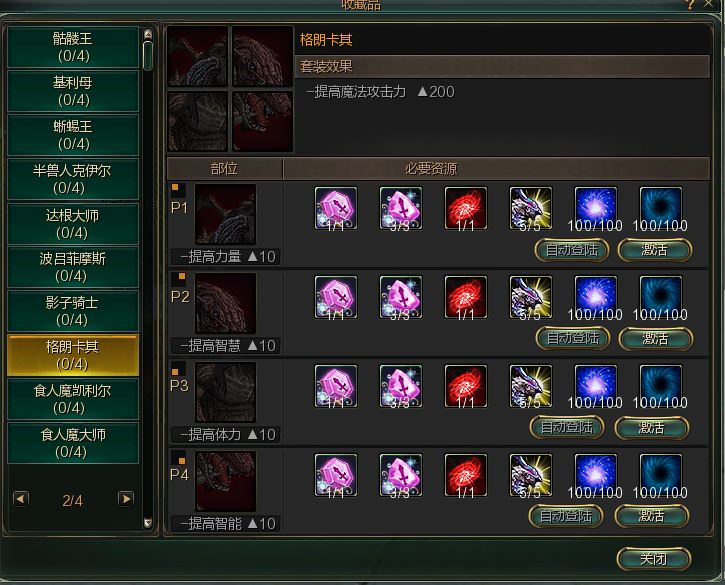Click 激活 button for P1 part
725x585 pixels.
tap(655, 250)
